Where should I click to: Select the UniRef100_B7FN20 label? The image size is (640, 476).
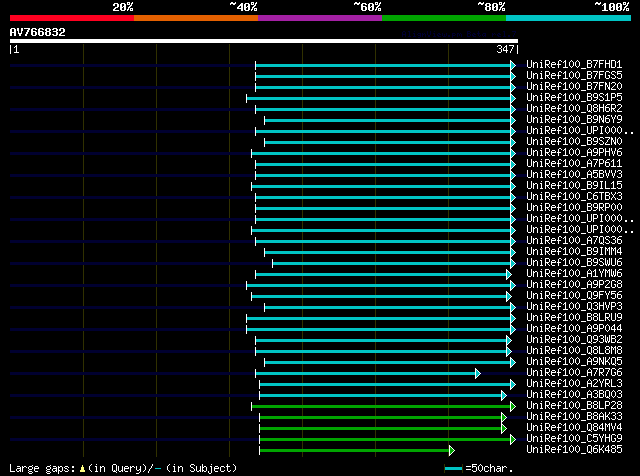pos(574,87)
